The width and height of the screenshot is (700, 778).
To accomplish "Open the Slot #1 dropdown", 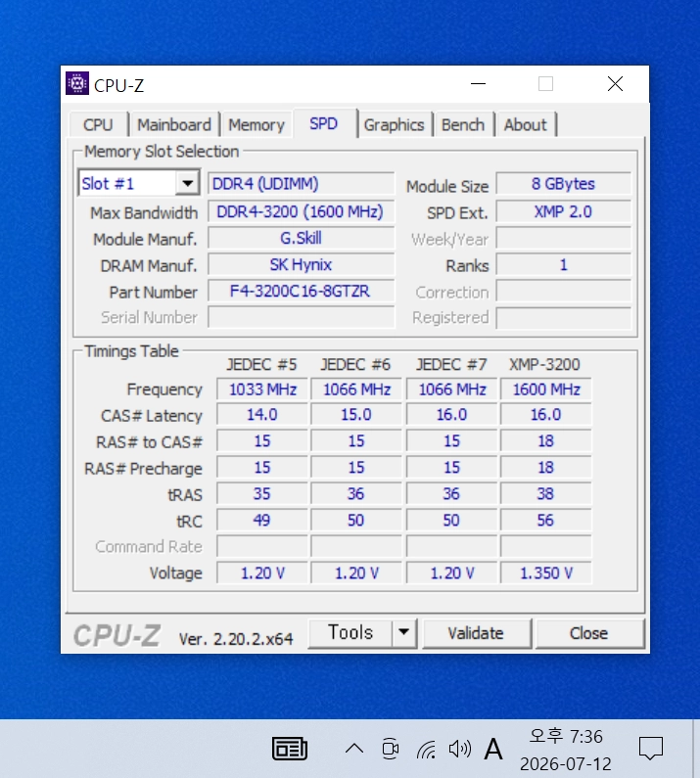I will 138,184.
